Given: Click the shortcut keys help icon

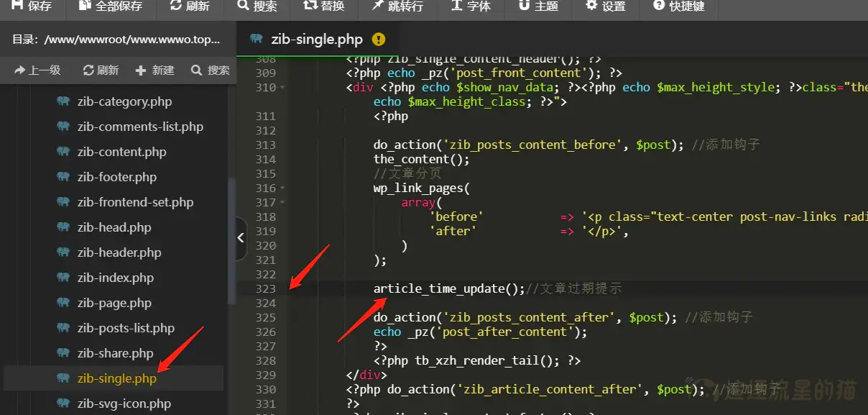Looking at the screenshot, I should [x=658, y=6].
